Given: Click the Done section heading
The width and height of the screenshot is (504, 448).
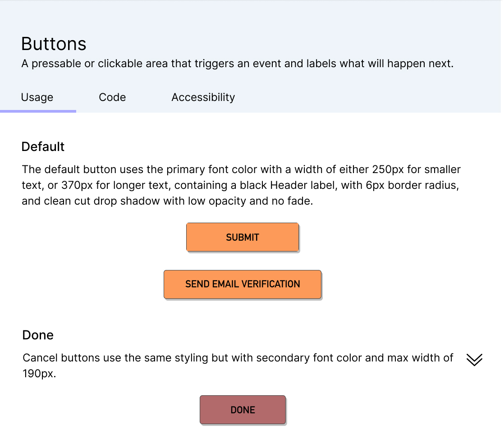Looking at the screenshot, I should coord(38,335).
